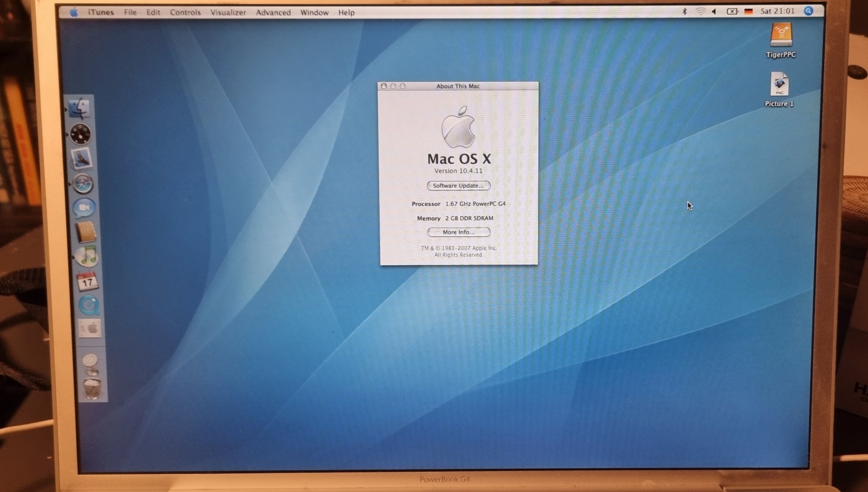The height and width of the screenshot is (492, 868).
Task: Click the More Info button
Action: coord(459,232)
